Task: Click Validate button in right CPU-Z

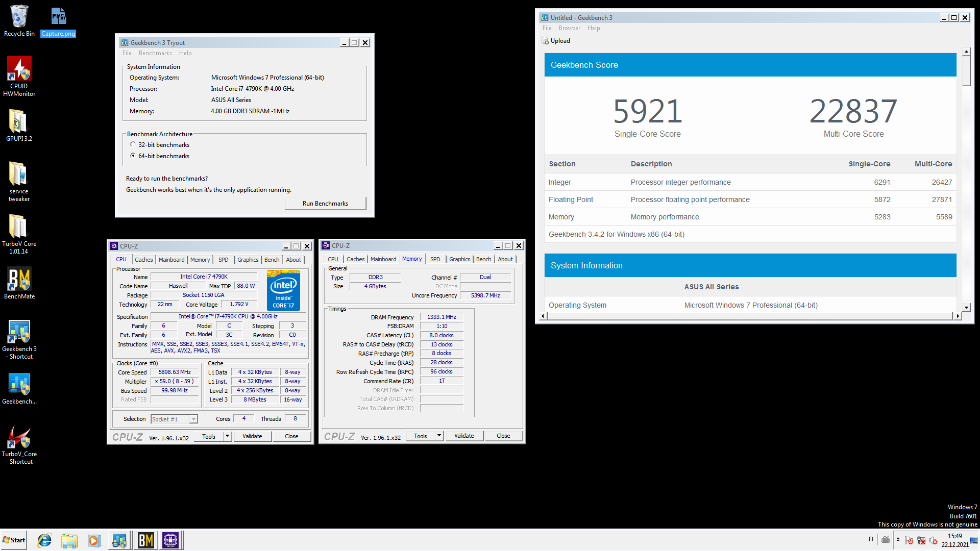Action: point(464,436)
